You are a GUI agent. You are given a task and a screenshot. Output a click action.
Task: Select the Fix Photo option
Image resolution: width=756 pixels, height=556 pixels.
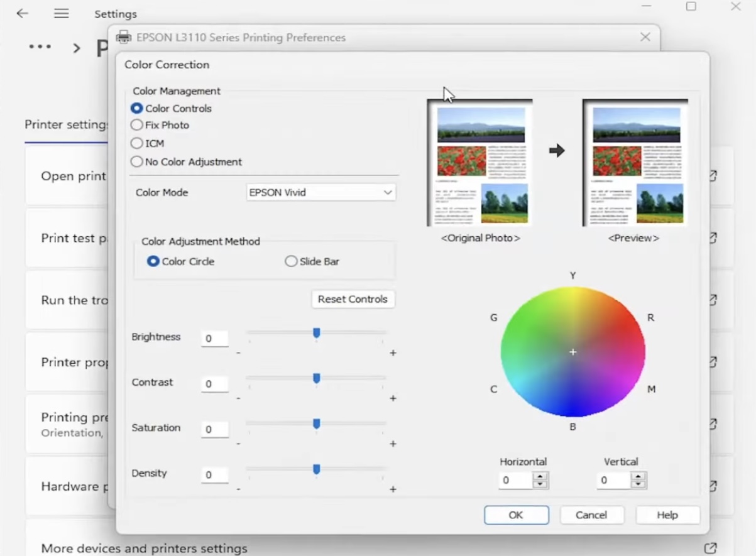pos(136,125)
